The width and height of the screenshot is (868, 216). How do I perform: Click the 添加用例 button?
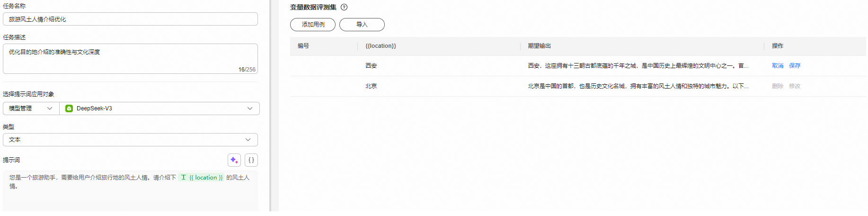313,25
